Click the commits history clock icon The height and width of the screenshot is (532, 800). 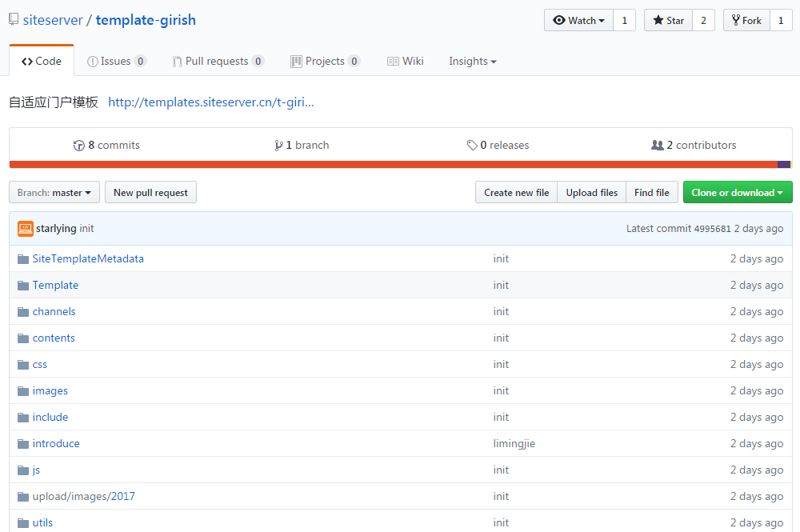coord(78,146)
